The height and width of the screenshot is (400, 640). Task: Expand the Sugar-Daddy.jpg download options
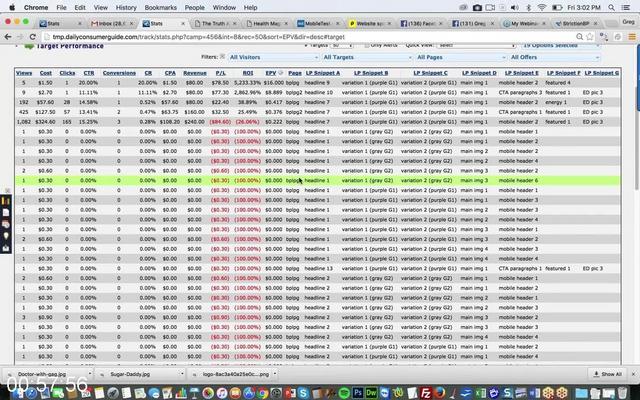tap(182, 374)
